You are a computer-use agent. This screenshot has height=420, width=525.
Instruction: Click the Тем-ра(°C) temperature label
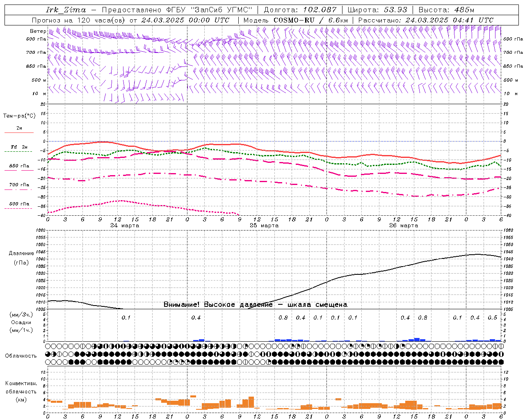click(x=19, y=116)
